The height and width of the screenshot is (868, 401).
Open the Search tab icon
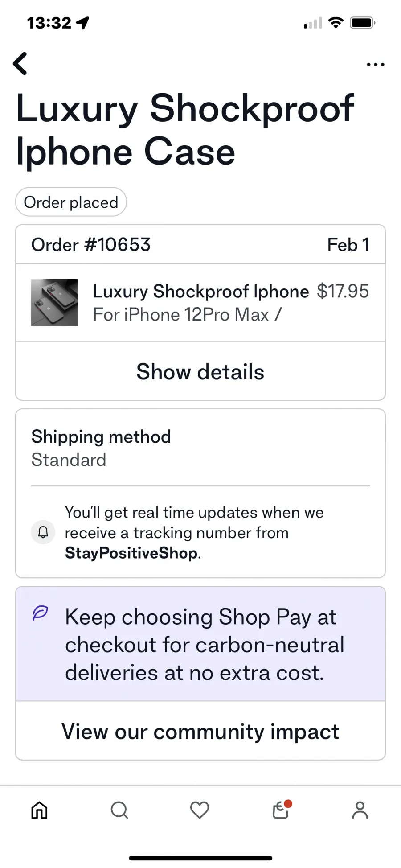(119, 810)
